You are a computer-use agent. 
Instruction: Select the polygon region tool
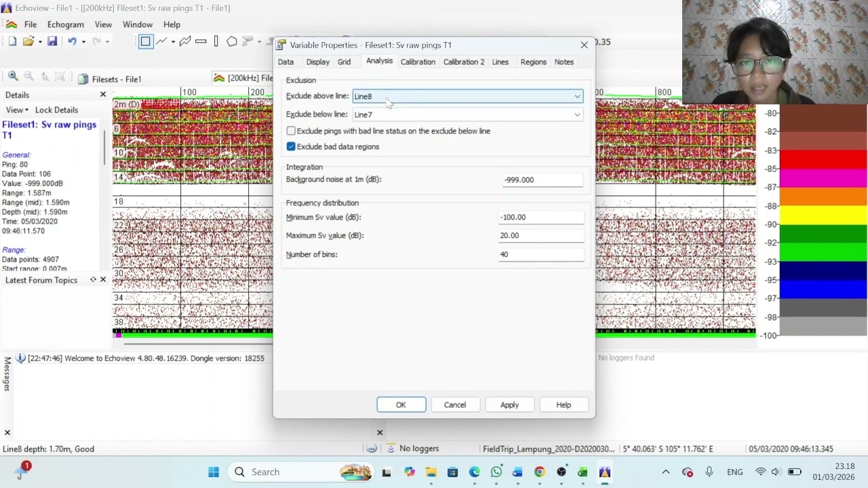[x=232, y=41]
